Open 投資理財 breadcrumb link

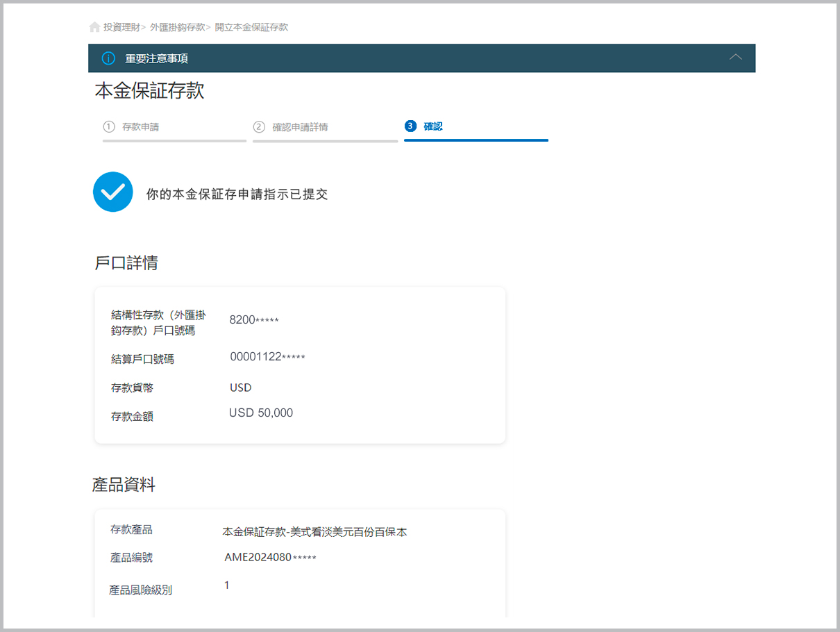click(x=121, y=27)
